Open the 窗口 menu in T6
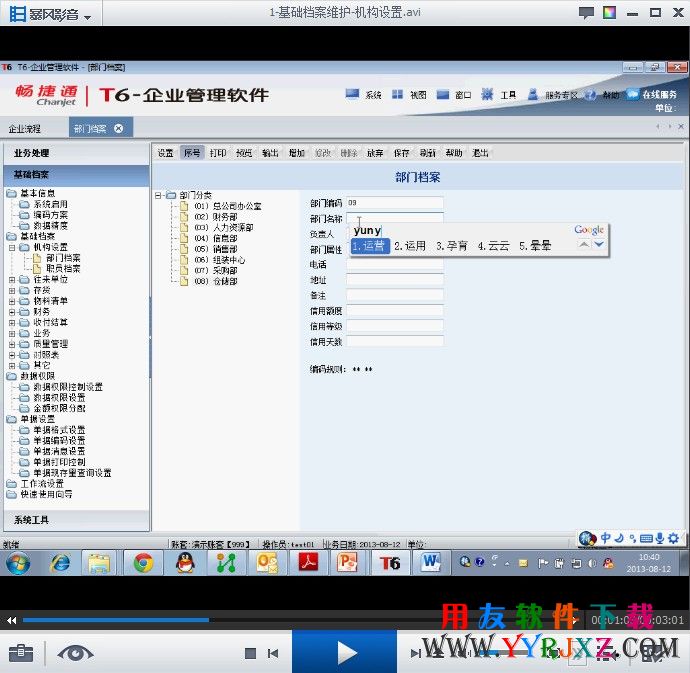The height and width of the screenshot is (673, 690). pyautogui.click(x=454, y=95)
